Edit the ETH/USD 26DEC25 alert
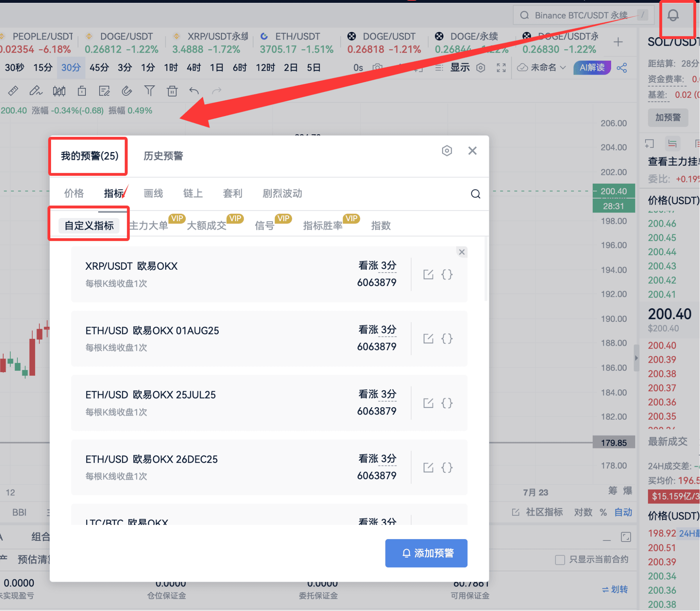 click(428, 468)
